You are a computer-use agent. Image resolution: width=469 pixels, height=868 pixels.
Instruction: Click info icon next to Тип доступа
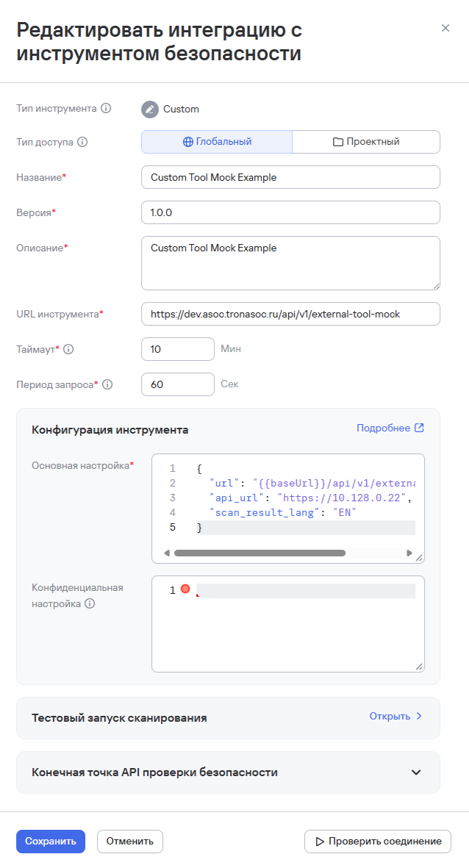(82, 143)
